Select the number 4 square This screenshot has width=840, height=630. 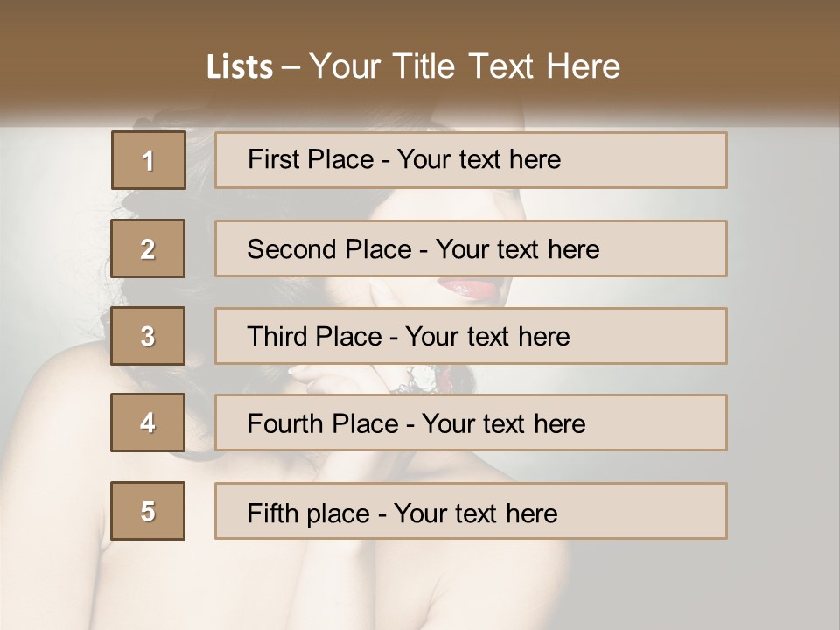pyautogui.click(x=148, y=423)
